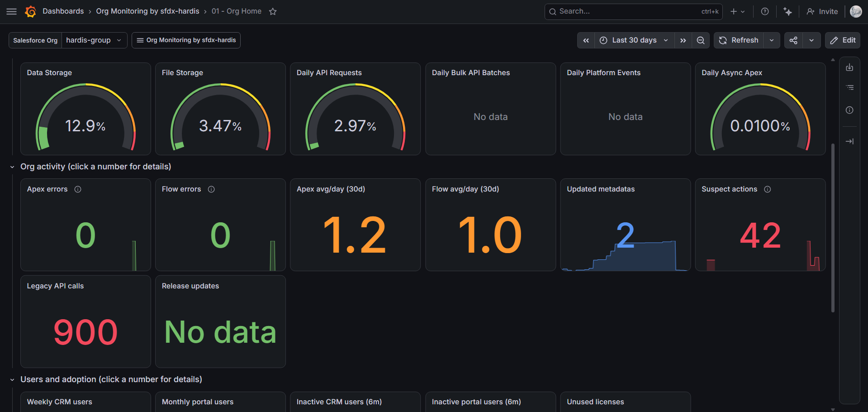This screenshot has height=412, width=868.
Task: Open the refresh interval dropdown arrow
Action: pyautogui.click(x=772, y=40)
